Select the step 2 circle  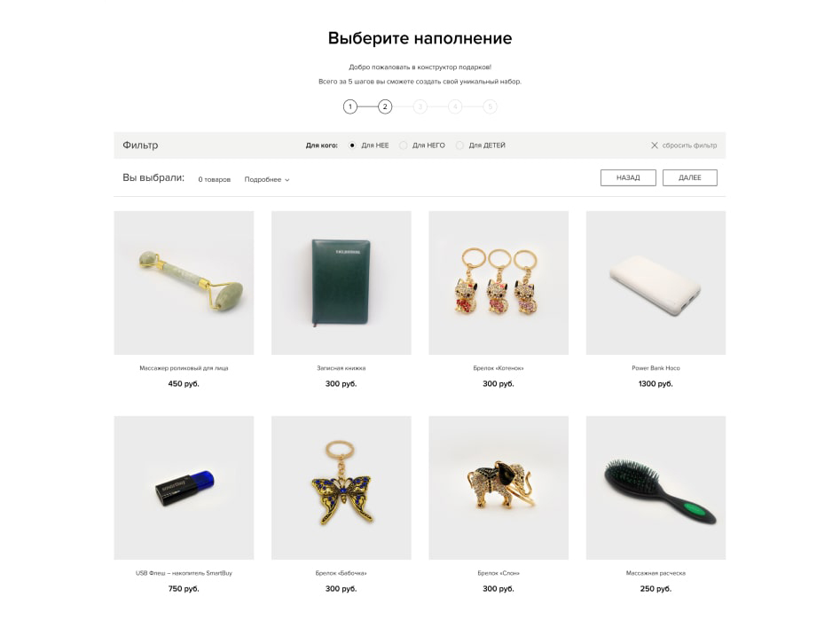click(385, 106)
